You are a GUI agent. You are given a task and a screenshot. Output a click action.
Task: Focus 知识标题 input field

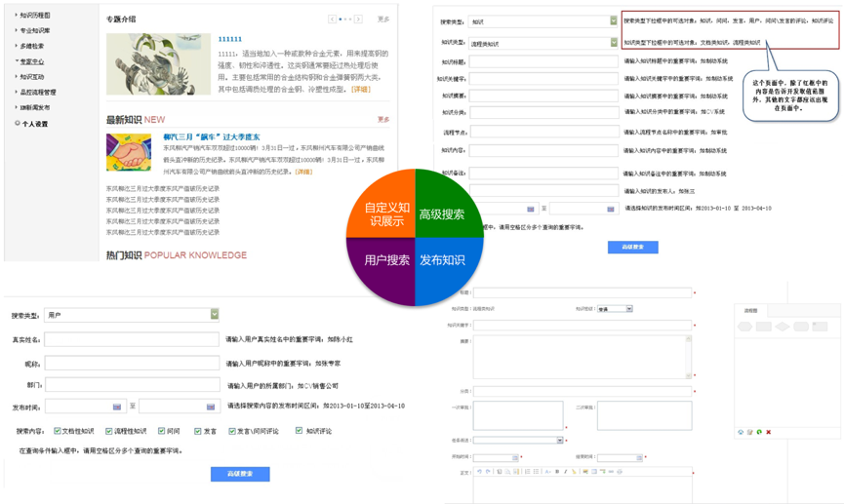[x=543, y=61]
